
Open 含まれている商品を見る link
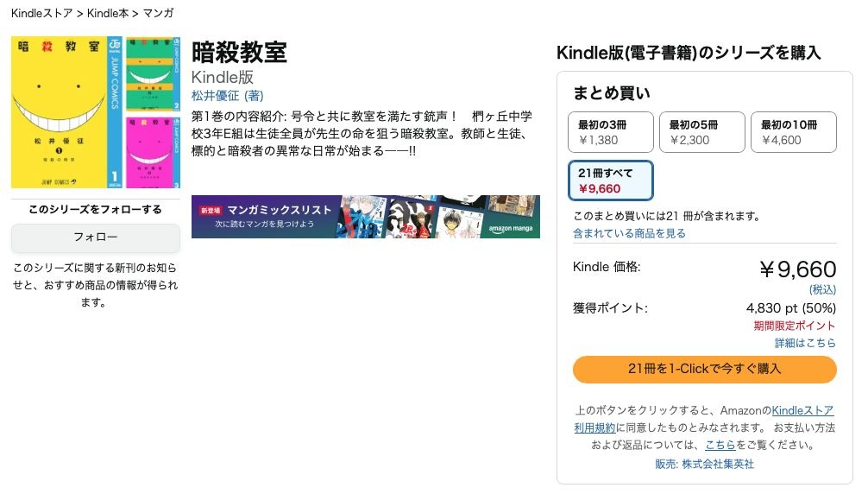(629, 233)
